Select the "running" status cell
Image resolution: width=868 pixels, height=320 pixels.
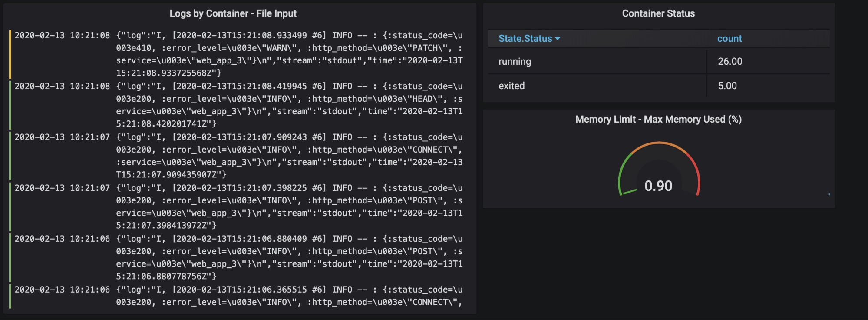pos(515,62)
